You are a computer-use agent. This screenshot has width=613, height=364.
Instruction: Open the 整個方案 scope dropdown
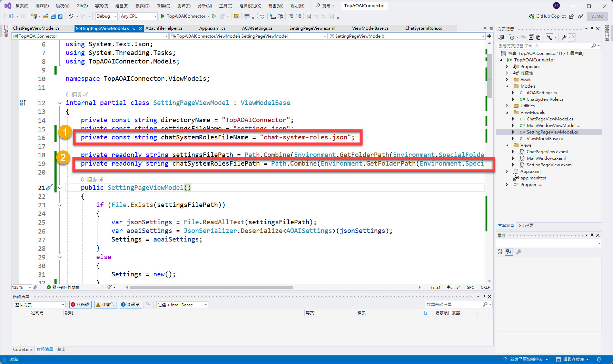pos(39,305)
